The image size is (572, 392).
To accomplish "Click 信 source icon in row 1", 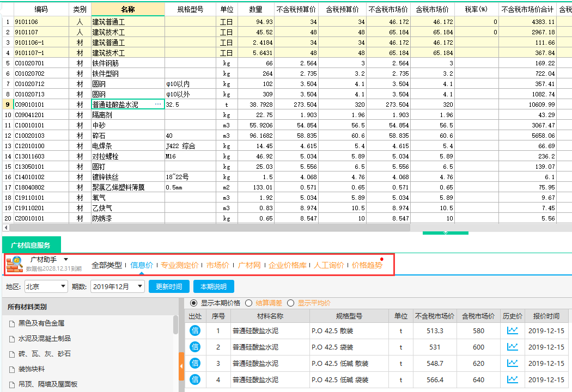I will pos(195,331).
